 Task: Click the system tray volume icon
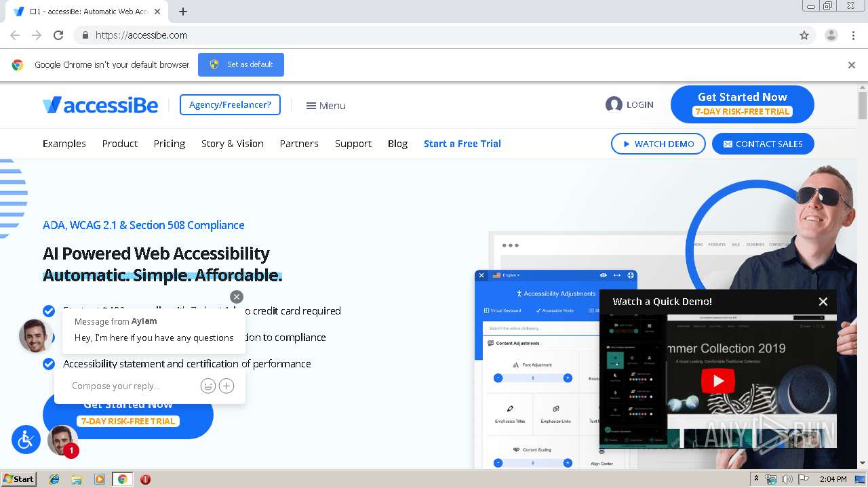coord(787,479)
